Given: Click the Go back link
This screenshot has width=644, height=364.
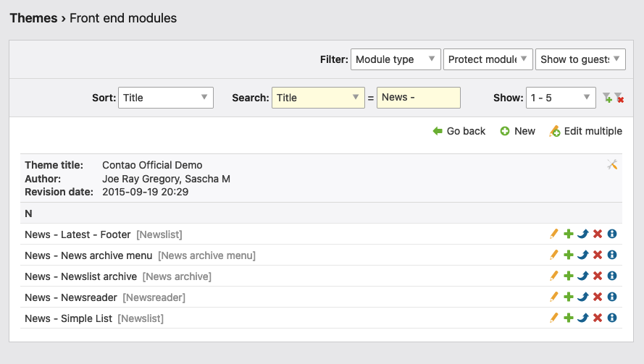Looking at the screenshot, I should pos(459,131).
